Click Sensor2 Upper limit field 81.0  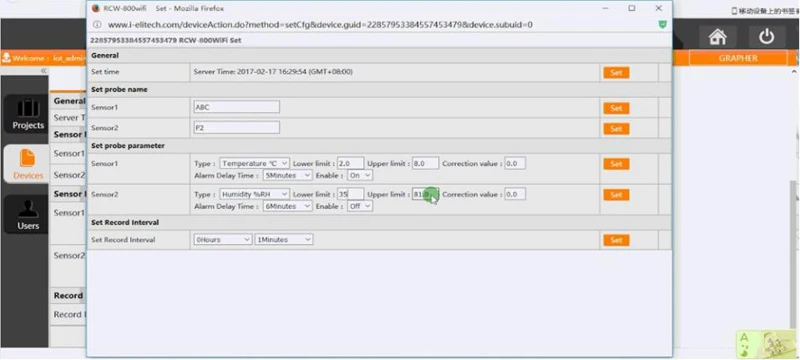426,194
